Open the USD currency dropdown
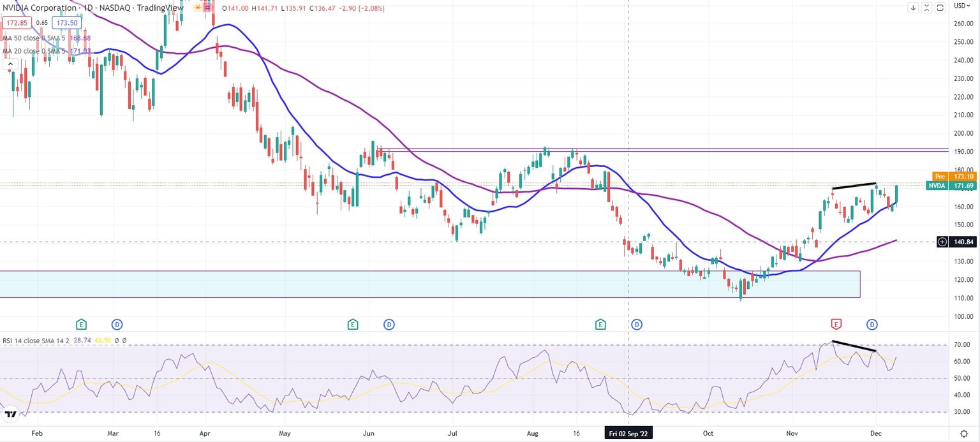 pos(962,6)
